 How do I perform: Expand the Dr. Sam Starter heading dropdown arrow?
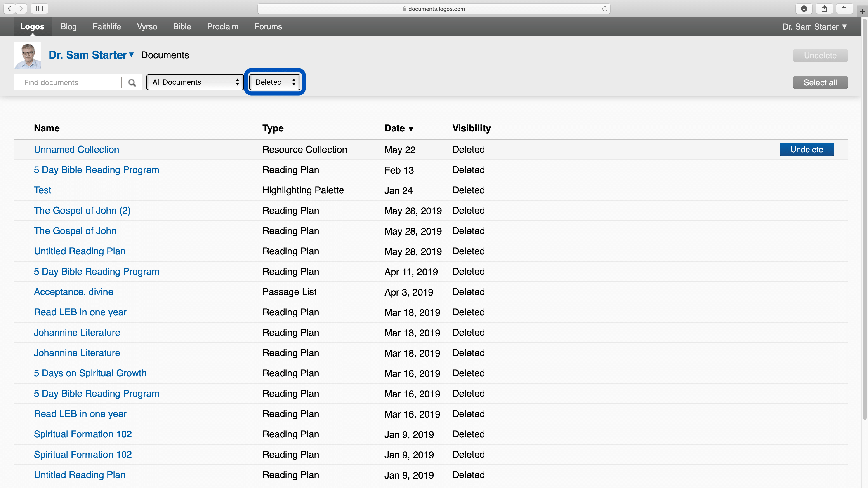click(x=131, y=54)
